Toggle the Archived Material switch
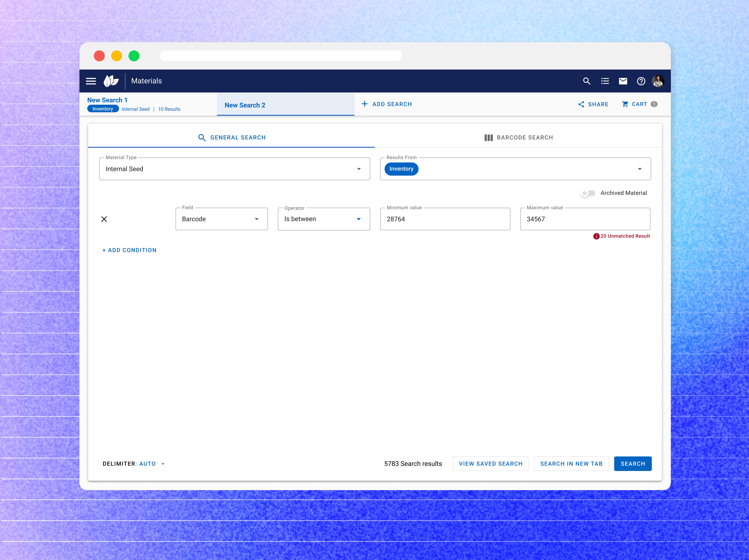The width and height of the screenshot is (749, 560). click(x=587, y=193)
